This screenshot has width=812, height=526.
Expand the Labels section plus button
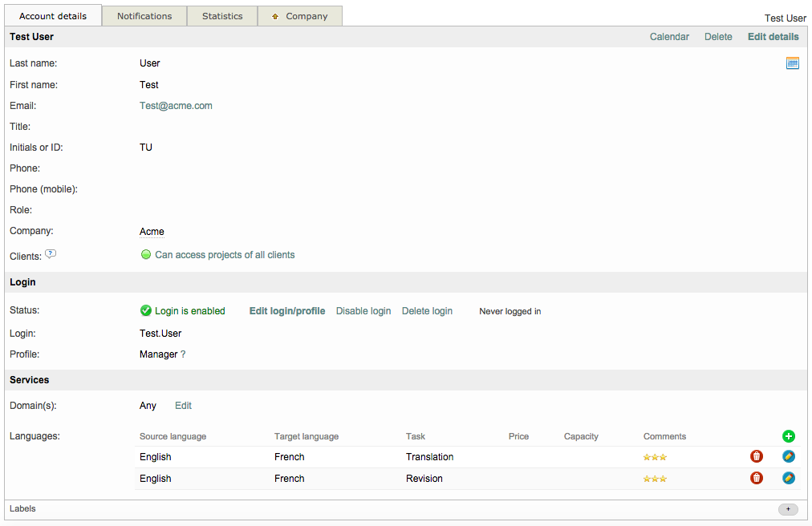coord(787,509)
